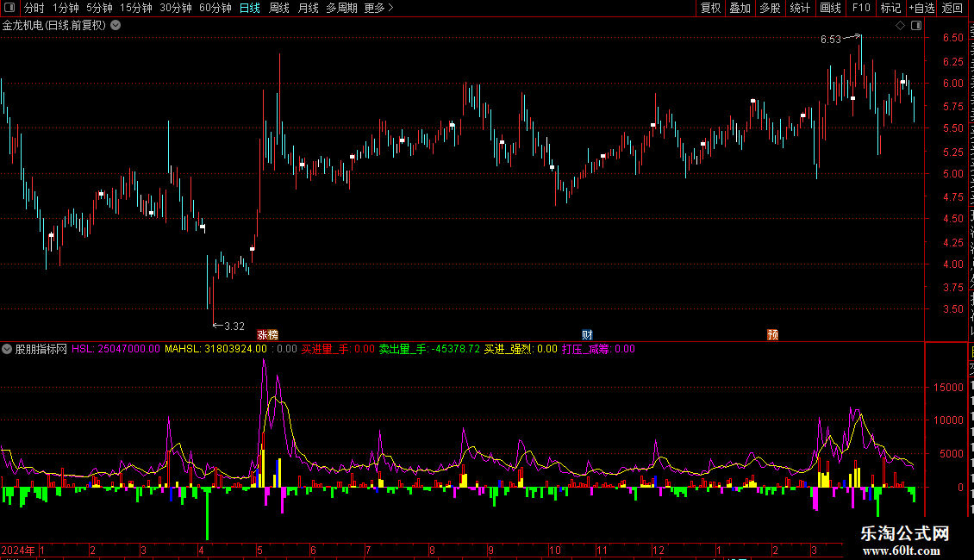
Task: Open the 复权 adjustment menu
Action: [710, 8]
